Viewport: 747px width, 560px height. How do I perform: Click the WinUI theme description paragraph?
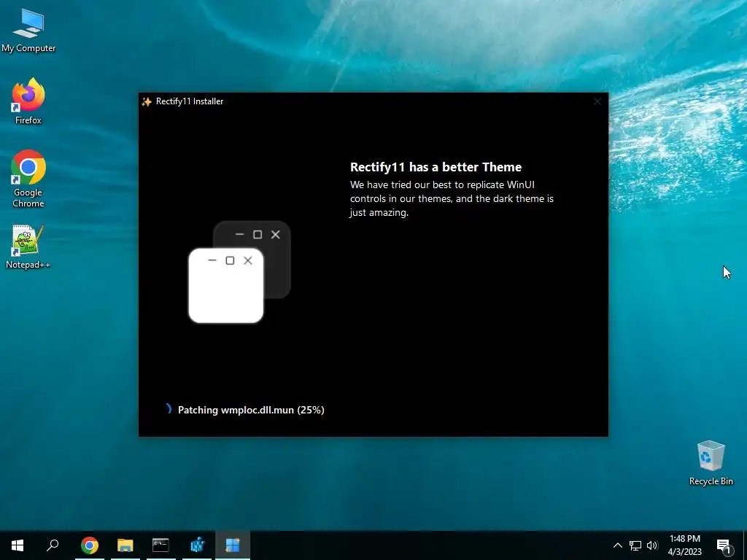point(452,198)
